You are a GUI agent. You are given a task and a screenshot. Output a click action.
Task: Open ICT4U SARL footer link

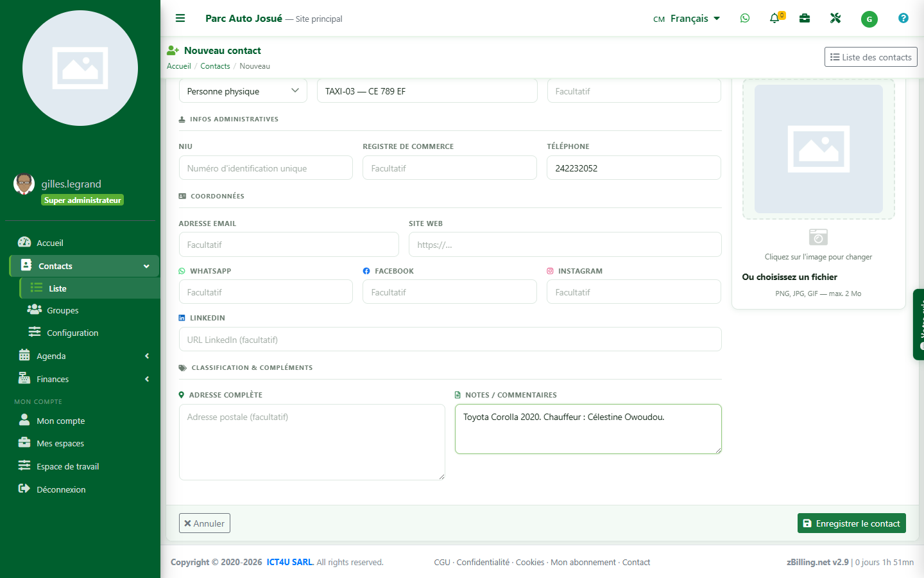point(290,563)
